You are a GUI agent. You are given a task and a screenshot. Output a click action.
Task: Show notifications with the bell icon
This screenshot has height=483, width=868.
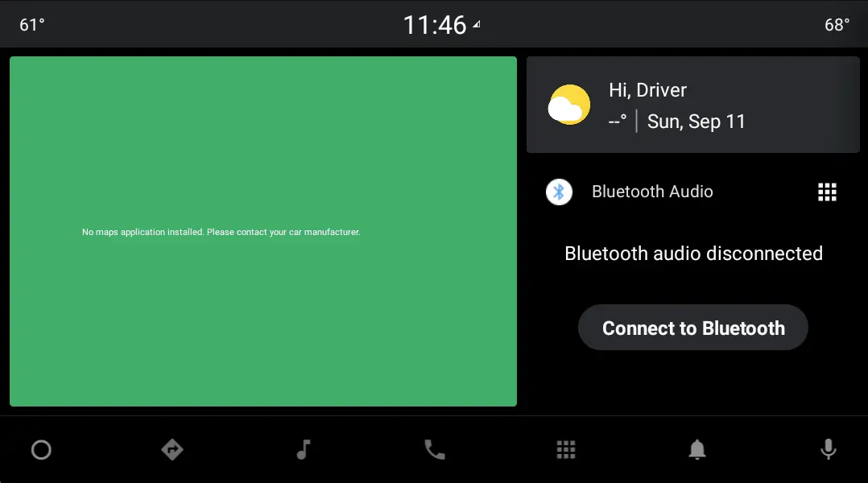(x=697, y=450)
